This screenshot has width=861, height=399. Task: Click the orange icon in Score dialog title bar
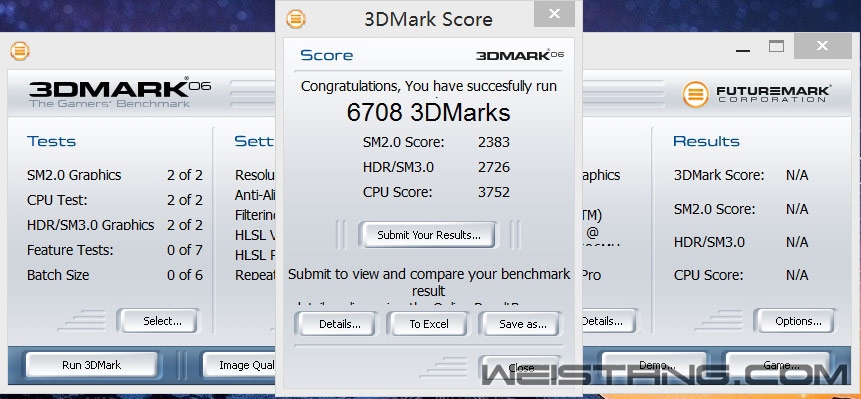pyautogui.click(x=295, y=19)
